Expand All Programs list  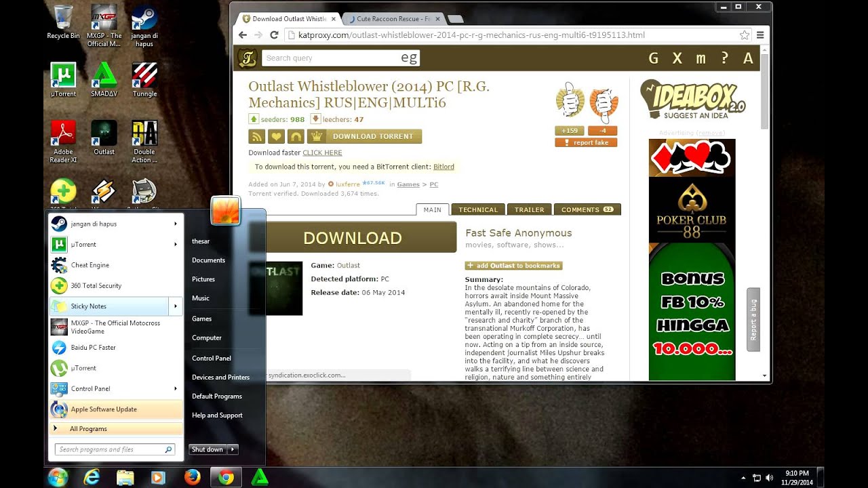point(116,429)
